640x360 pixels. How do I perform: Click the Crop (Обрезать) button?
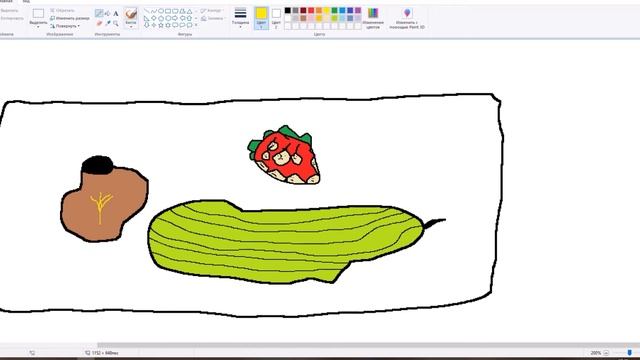pyautogui.click(x=62, y=10)
